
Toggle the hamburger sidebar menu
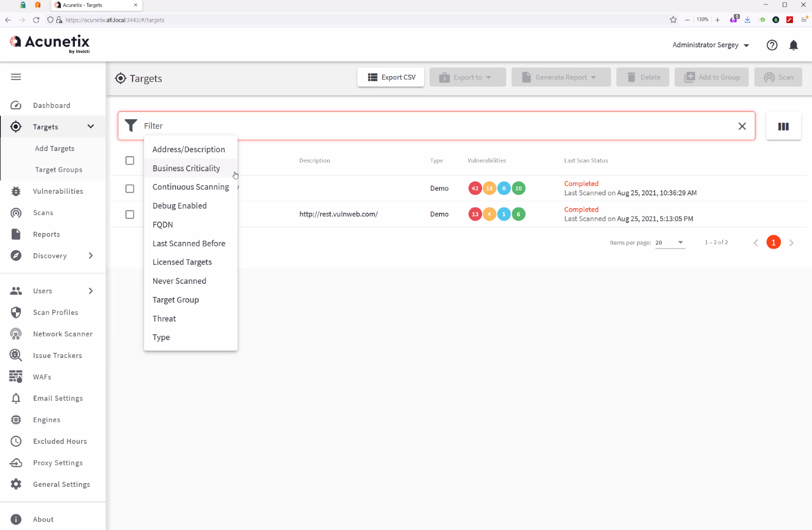coord(16,77)
